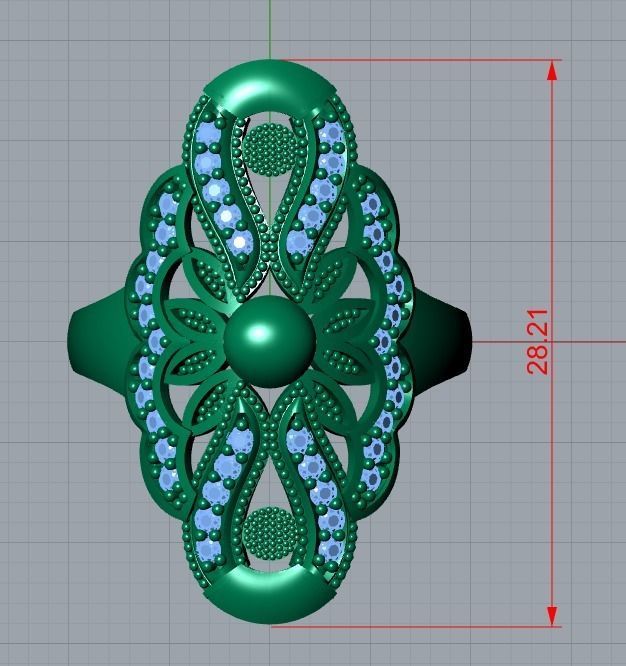This screenshot has width=626, height=666.
Task: Select the left ring shank
Action: pyautogui.click(x=98, y=342)
